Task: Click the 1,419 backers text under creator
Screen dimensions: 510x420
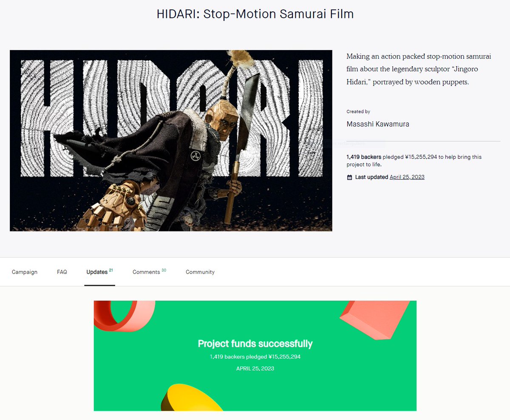Action: coord(364,157)
